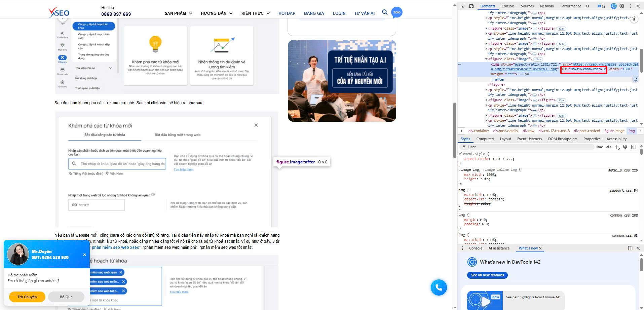This screenshot has height=310, width=644.
Task: Click the Zalo icon in the header
Action: [396, 12]
